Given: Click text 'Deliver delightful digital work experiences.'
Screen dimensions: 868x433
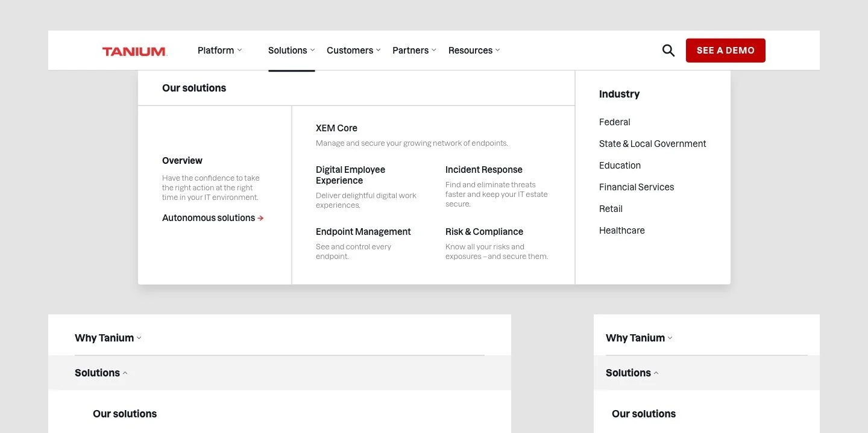Looking at the screenshot, I should (x=366, y=201).
